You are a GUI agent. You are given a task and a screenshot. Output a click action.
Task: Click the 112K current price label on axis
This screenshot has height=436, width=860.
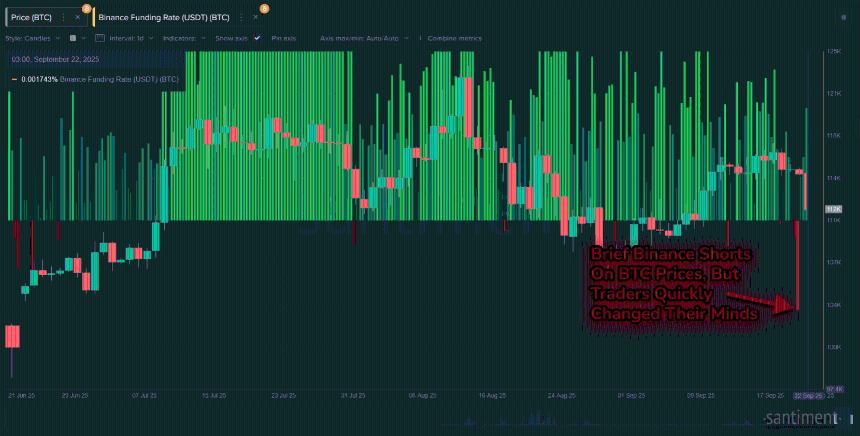[833, 209]
